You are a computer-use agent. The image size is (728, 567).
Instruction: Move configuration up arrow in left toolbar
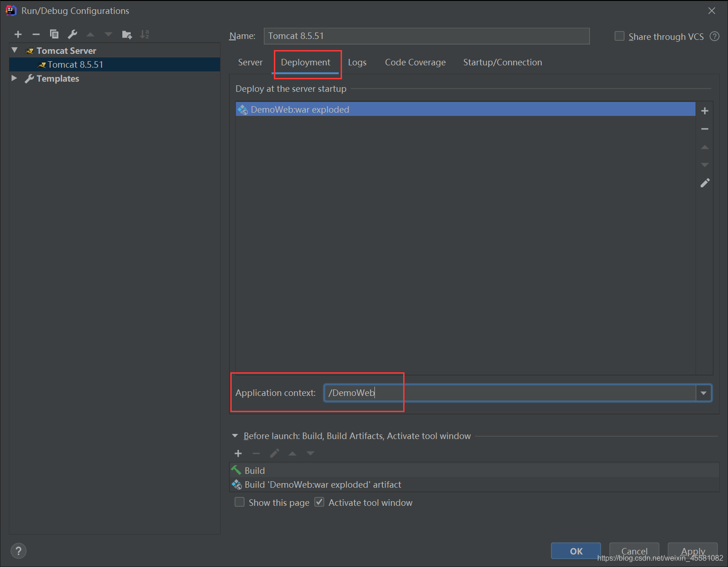[x=90, y=34]
